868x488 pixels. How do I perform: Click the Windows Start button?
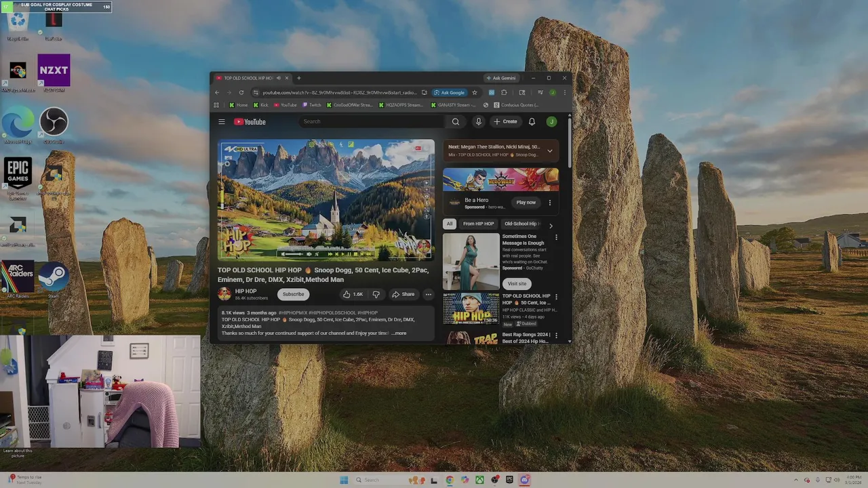click(x=344, y=480)
